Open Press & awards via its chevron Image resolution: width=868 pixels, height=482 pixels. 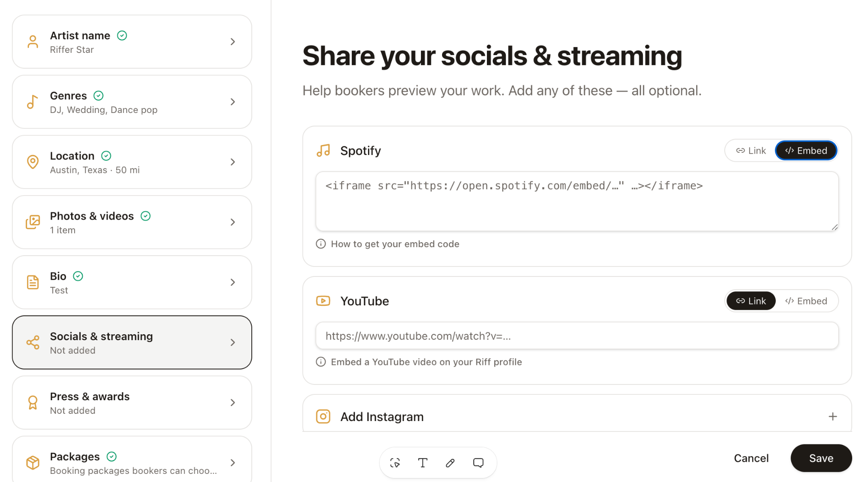point(233,402)
